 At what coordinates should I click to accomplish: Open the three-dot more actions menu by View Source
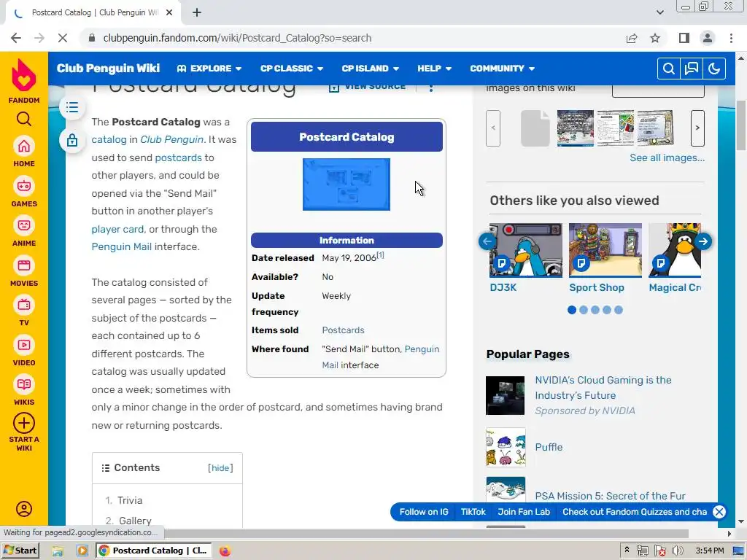point(431,87)
